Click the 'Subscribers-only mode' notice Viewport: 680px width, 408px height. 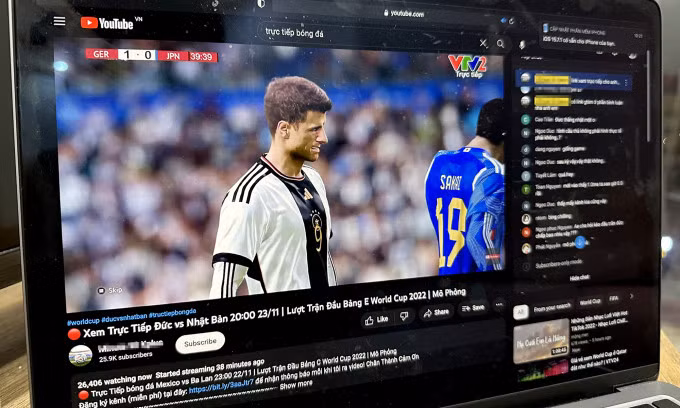[559, 264]
